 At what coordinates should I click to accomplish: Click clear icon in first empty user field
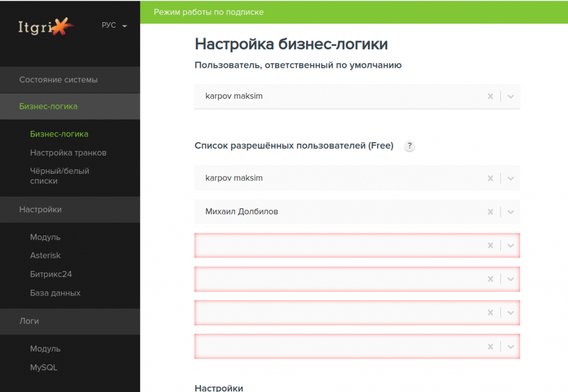[x=490, y=245]
